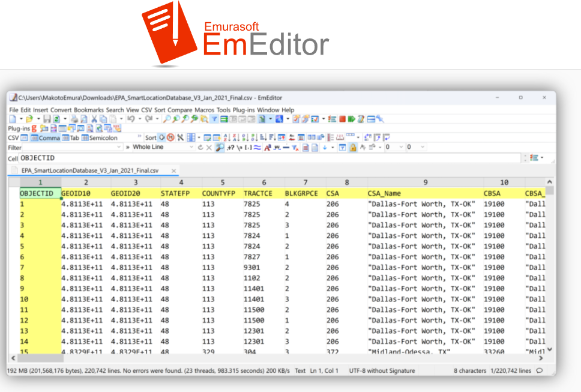The width and height of the screenshot is (581, 392).
Task: Open the Redo history dropdown arrow
Action: click(157, 119)
